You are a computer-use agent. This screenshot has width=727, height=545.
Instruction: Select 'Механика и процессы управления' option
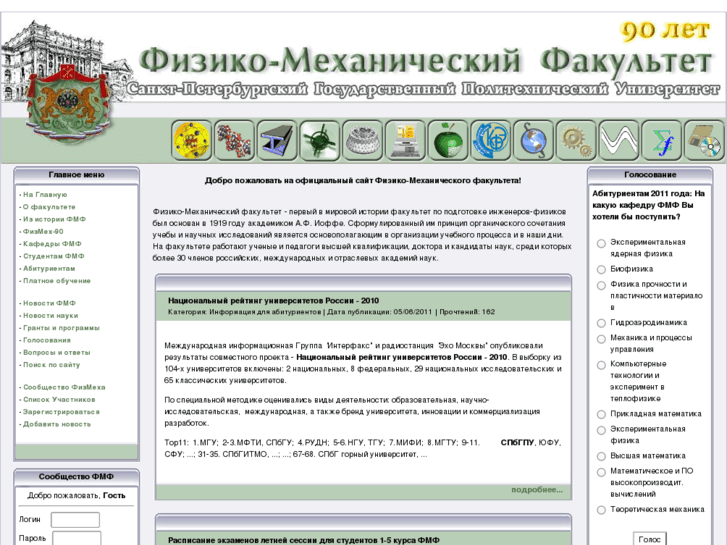coord(601,339)
